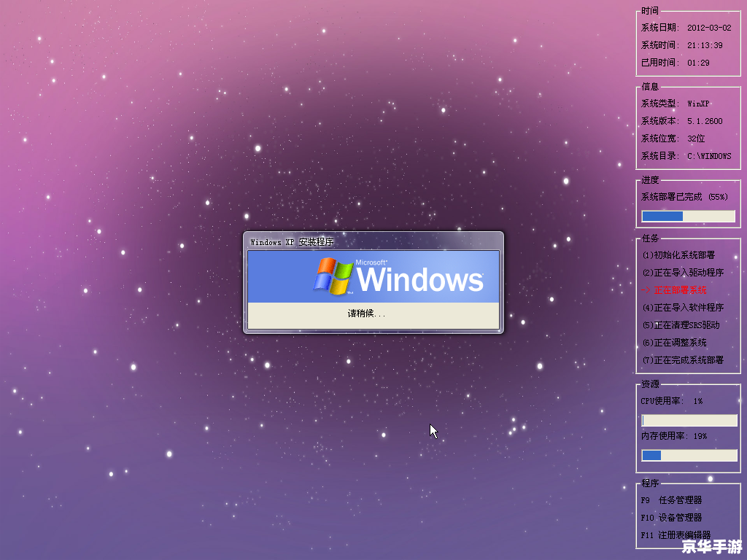Click the 内存使用率 19% label
The width and height of the screenshot is (747, 560).
673,436
